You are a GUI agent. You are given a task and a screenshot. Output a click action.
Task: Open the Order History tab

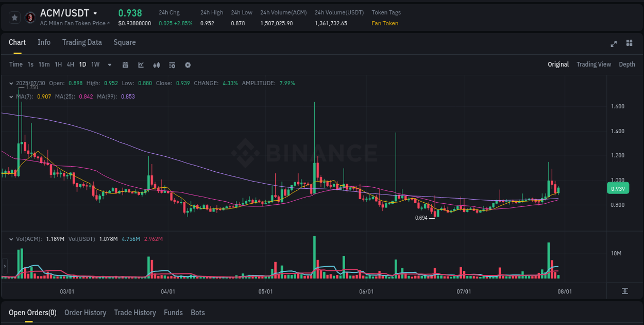click(x=85, y=313)
